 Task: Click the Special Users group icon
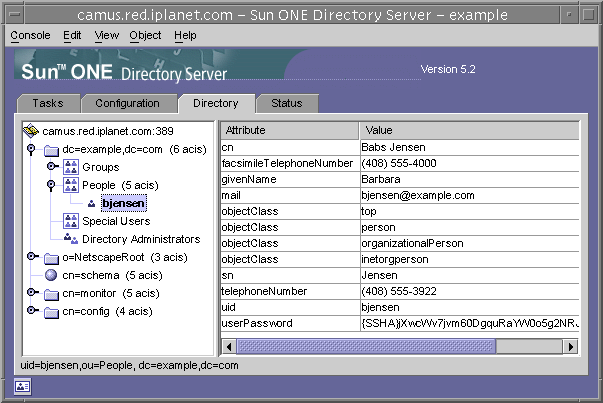coord(71,221)
